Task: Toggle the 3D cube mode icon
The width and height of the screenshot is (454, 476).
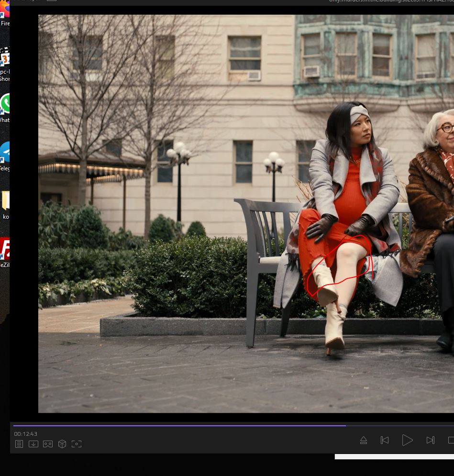Action: click(x=62, y=444)
